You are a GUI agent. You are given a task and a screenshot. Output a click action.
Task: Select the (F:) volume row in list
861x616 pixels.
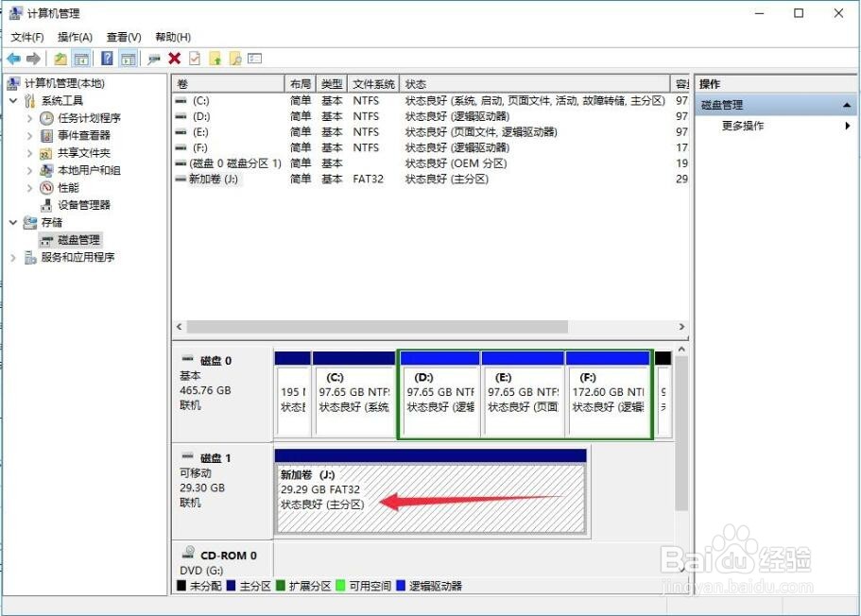click(x=431, y=147)
